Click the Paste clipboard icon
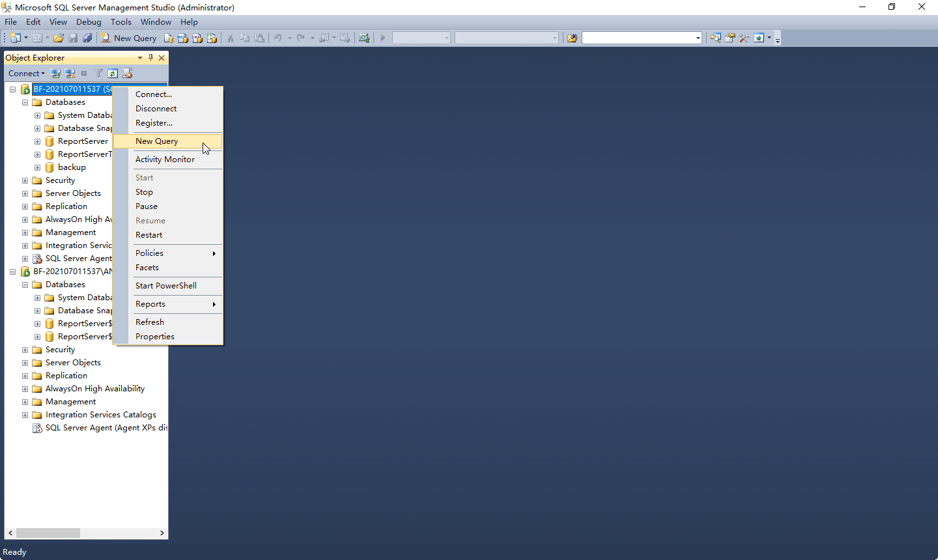This screenshot has height=560, width=938. pyautogui.click(x=259, y=38)
